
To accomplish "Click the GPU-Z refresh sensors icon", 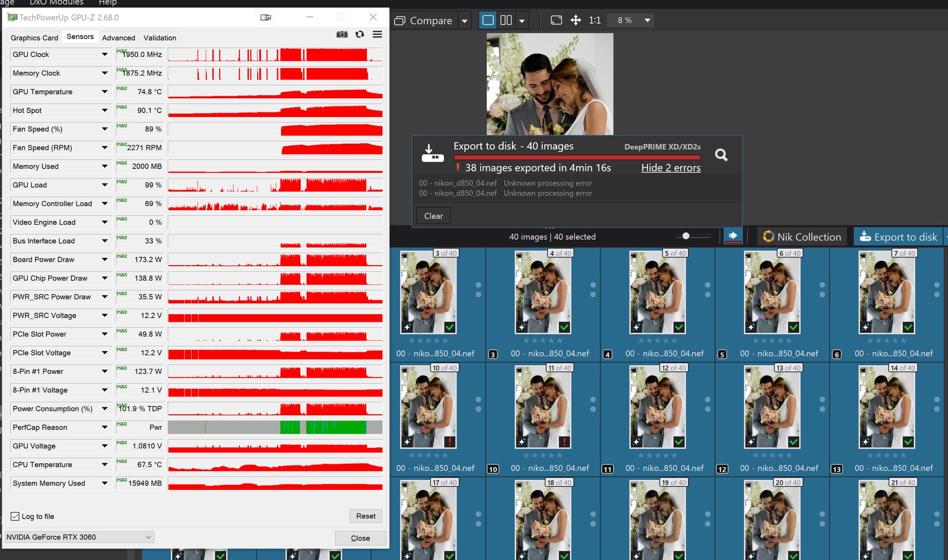I will point(359,35).
